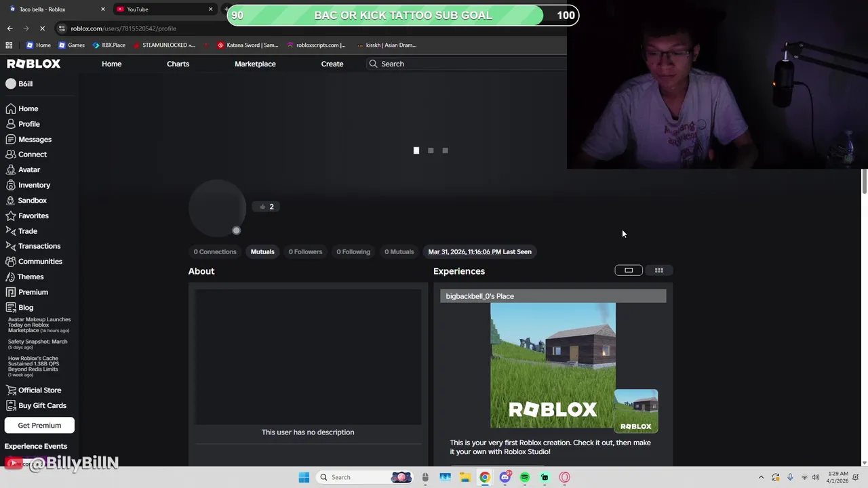Open Connect in the sidebar

click(26, 155)
